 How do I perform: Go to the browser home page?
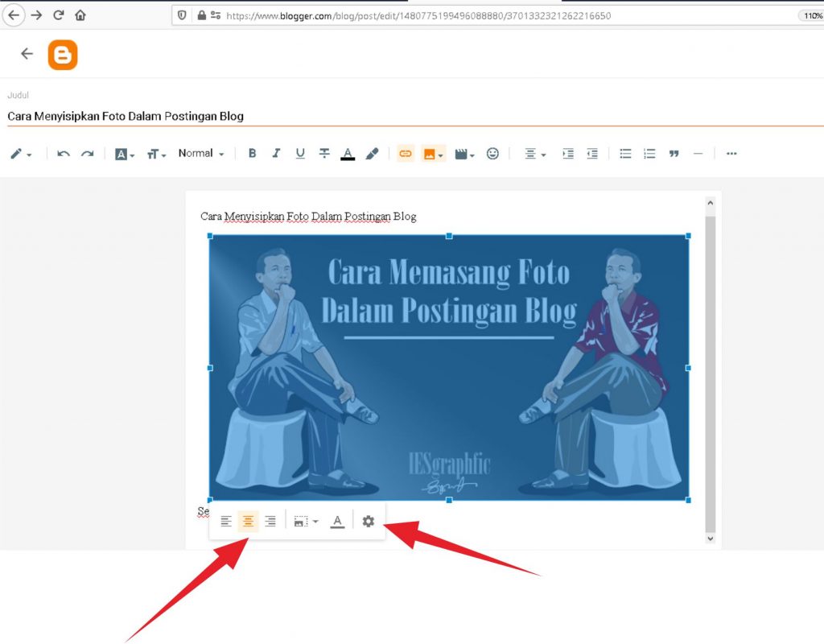80,15
